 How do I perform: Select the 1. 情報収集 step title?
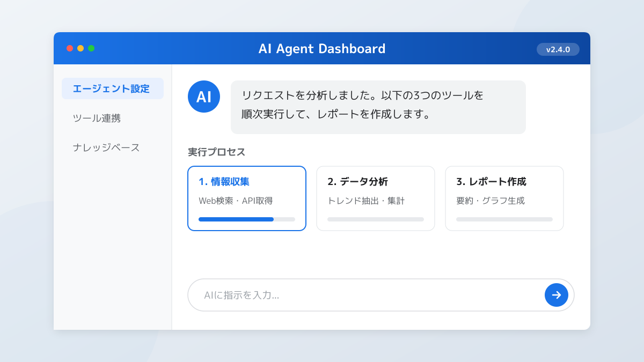pos(224,182)
